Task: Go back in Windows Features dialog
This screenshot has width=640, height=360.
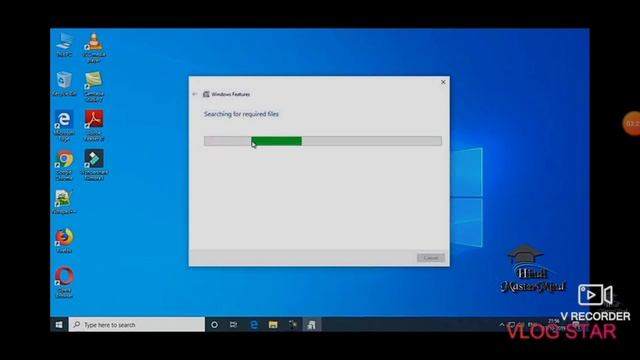Action: click(x=195, y=94)
